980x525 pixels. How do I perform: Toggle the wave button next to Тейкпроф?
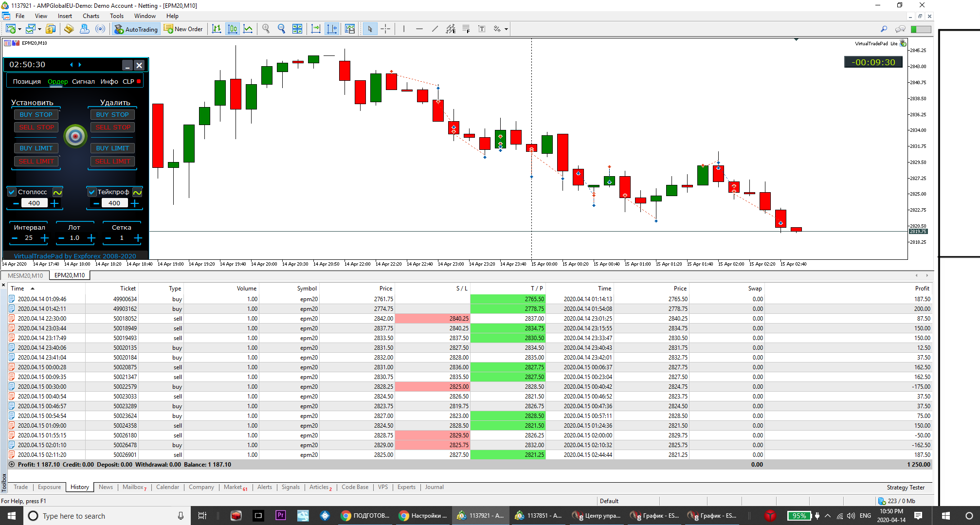(x=138, y=192)
